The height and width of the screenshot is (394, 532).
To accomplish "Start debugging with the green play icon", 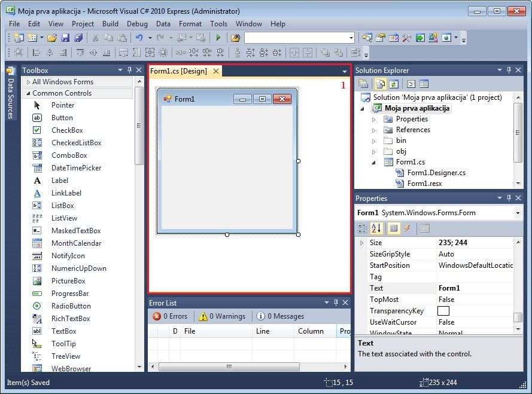I will (x=218, y=38).
